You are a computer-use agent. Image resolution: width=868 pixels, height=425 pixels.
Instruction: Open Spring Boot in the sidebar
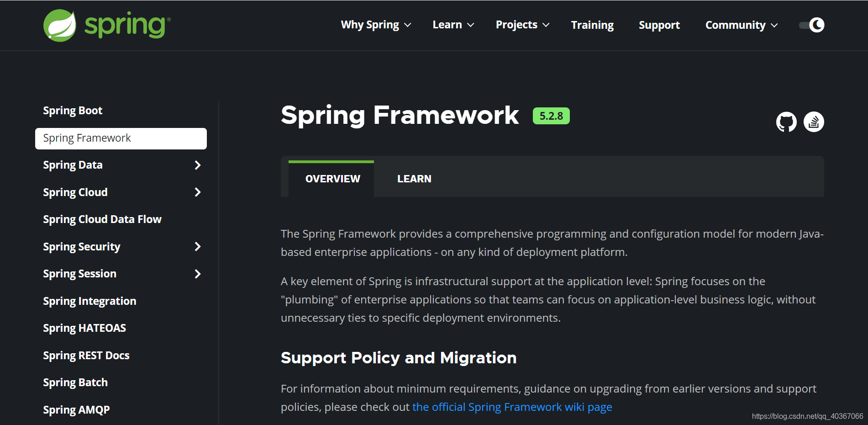point(73,111)
